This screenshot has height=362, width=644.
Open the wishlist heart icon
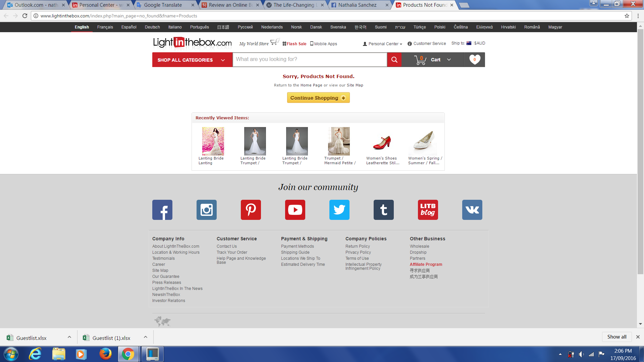(x=475, y=60)
